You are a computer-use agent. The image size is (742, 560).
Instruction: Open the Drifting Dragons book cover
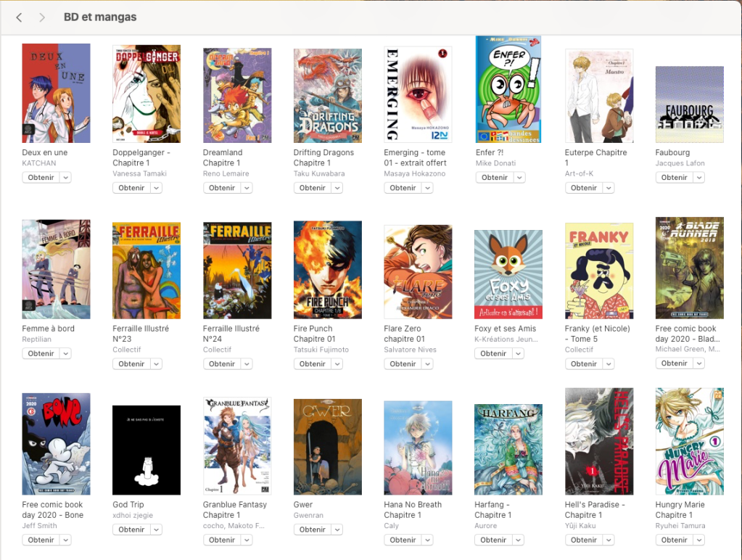tap(327, 96)
